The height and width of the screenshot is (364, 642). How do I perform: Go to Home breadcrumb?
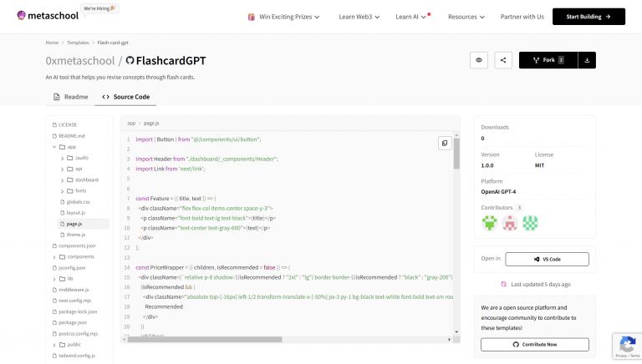coord(52,43)
